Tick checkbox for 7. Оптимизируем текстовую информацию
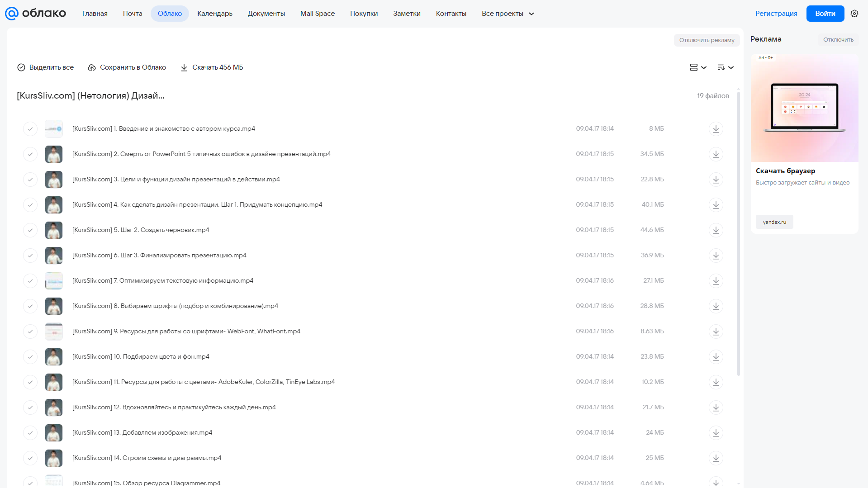Screen dimensions: 868x488 click(x=30, y=281)
